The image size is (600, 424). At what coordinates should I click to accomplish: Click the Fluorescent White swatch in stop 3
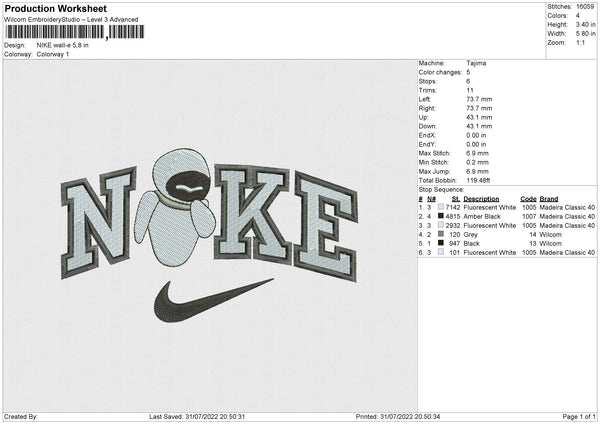click(x=441, y=225)
